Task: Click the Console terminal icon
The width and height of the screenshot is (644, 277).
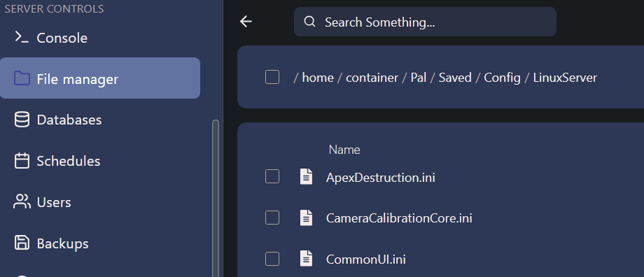Action: click(22, 37)
